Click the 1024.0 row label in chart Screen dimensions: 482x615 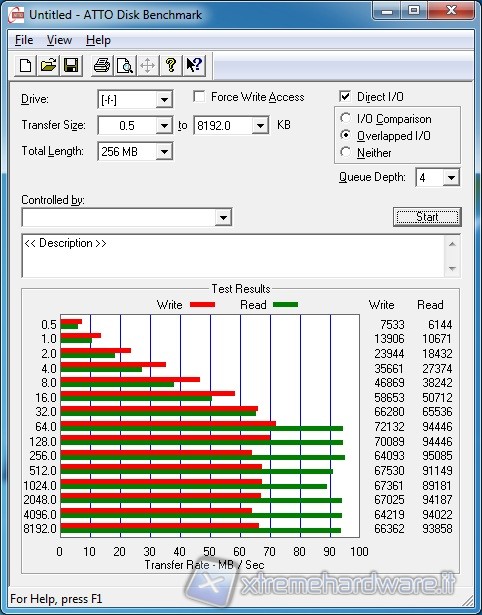(x=40, y=486)
